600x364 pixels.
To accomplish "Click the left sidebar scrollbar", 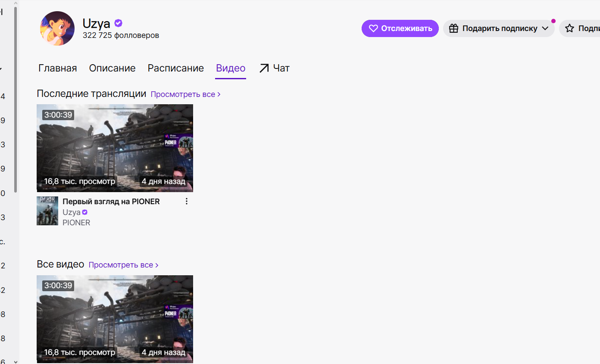I will 16,99.
